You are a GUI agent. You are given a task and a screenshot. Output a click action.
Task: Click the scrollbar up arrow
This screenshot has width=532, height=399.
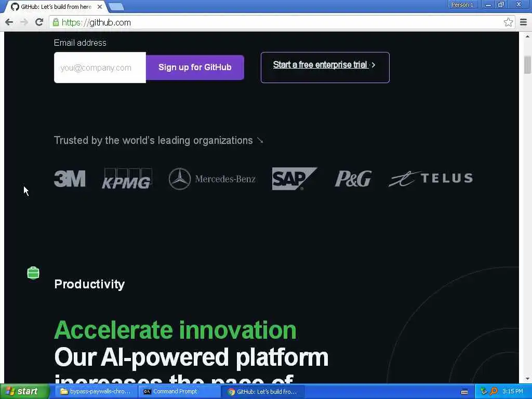click(527, 36)
